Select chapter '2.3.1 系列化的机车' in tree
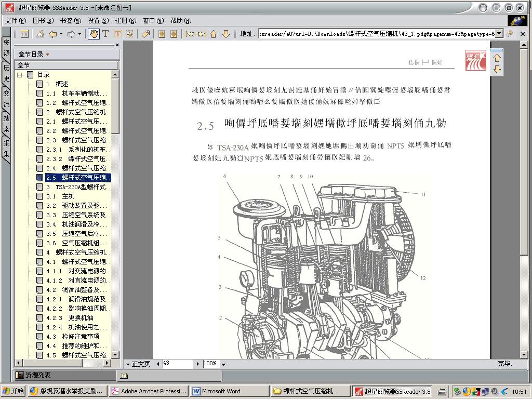 [78, 150]
